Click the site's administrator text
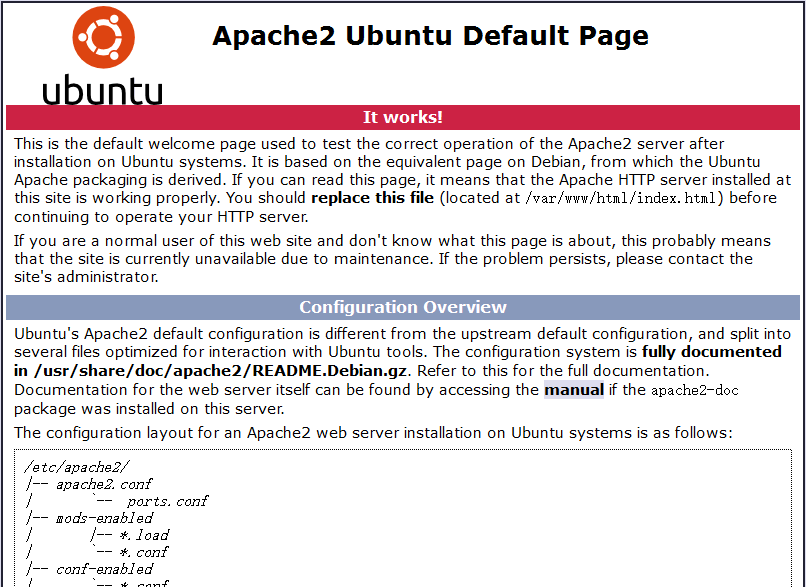The height and width of the screenshot is (587, 806). [x=86, y=277]
